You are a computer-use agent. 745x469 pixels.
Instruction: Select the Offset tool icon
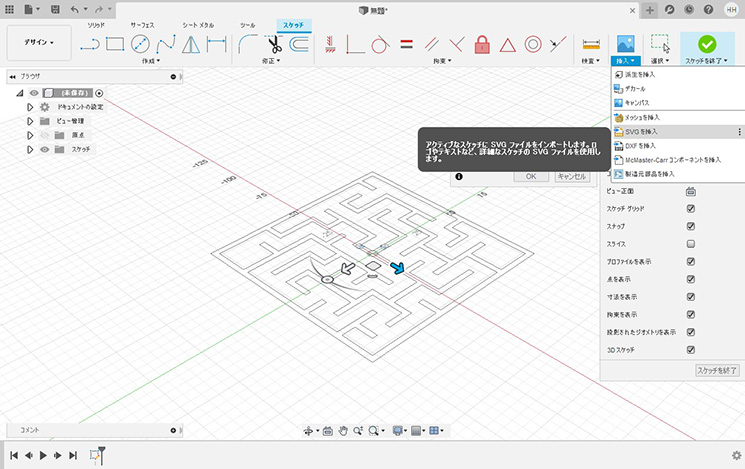pyautogui.click(x=299, y=44)
